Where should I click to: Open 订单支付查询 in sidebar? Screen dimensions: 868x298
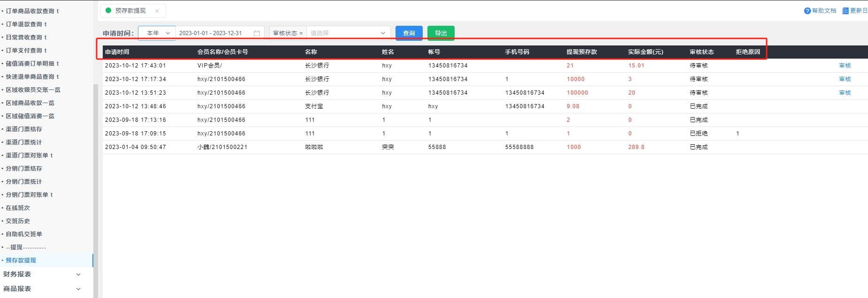point(26,50)
